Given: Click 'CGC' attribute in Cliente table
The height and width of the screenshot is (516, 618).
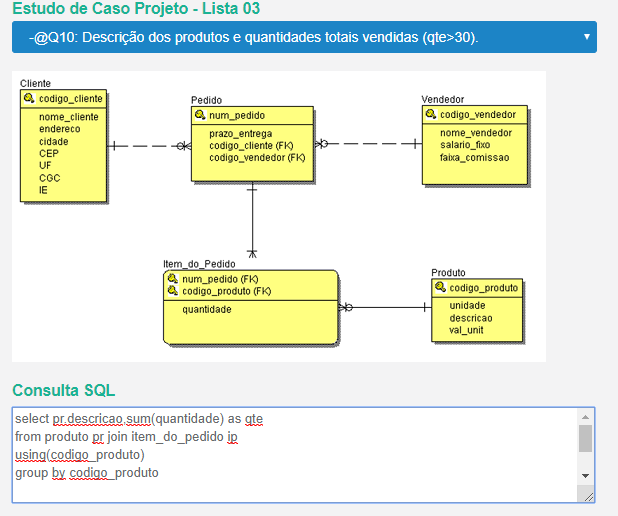Looking at the screenshot, I should tap(50, 178).
